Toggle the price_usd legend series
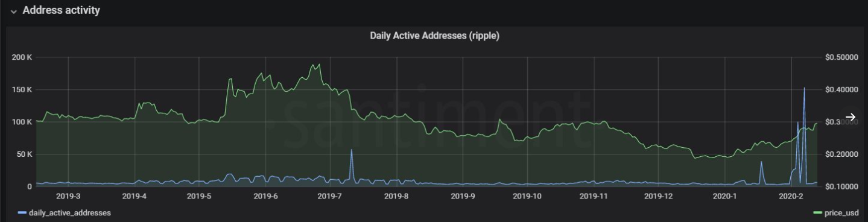The height and width of the screenshot is (222, 868). click(841, 213)
